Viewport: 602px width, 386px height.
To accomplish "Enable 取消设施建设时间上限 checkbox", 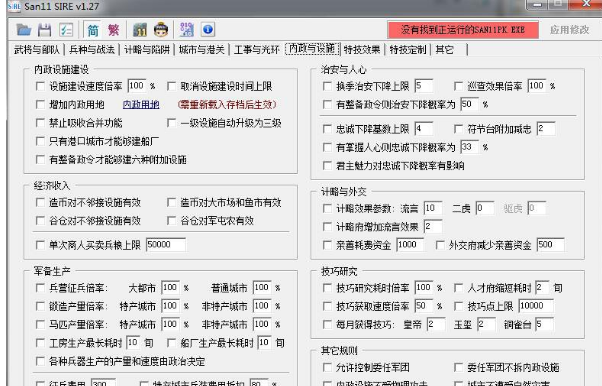I will point(172,86).
